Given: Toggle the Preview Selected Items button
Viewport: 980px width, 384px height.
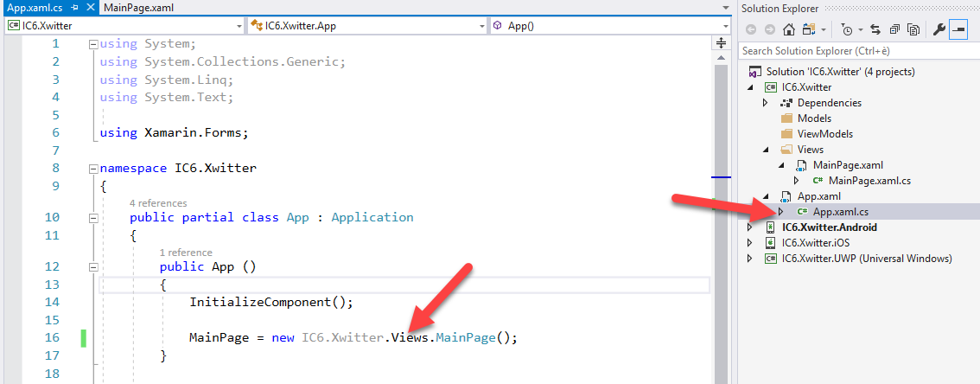Looking at the screenshot, I should (x=958, y=30).
